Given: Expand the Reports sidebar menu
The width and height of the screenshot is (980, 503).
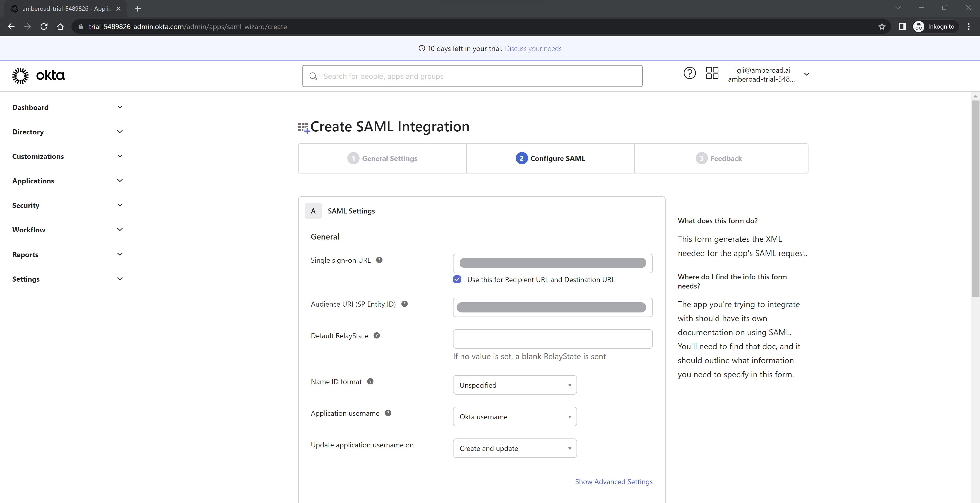Looking at the screenshot, I should 67,254.
